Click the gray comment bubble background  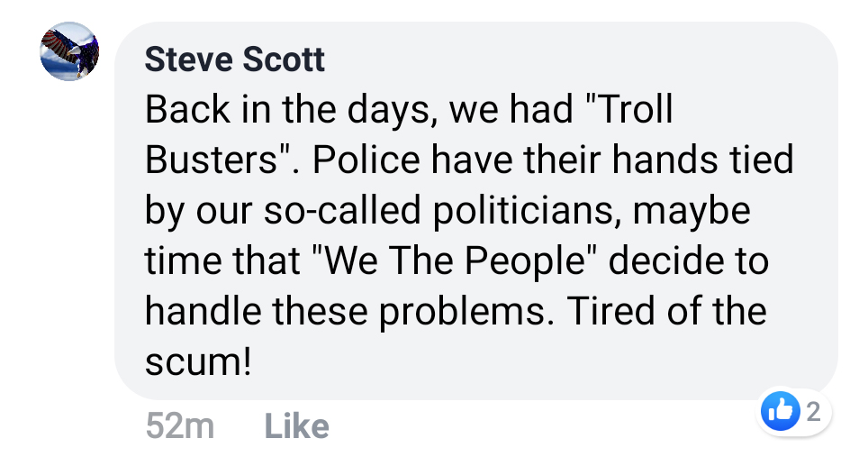476,211
